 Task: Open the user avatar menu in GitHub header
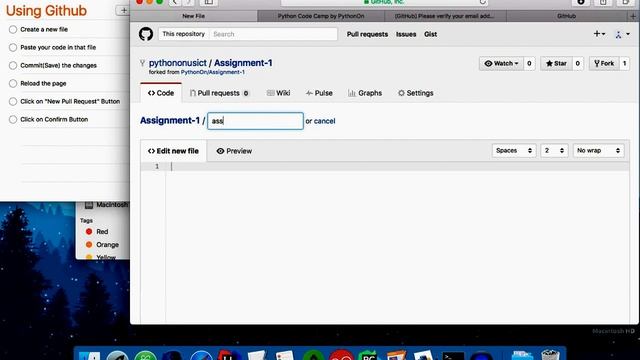click(x=622, y=35)
